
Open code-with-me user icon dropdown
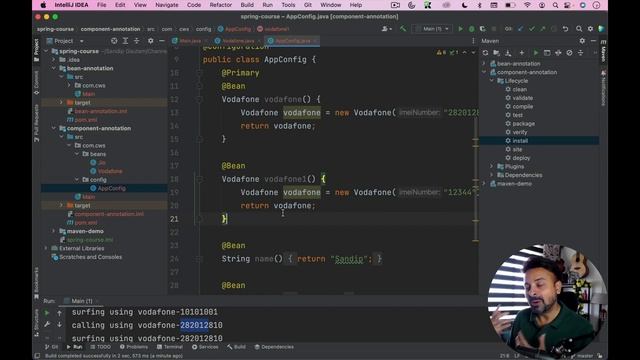click(x=387, y=29)
